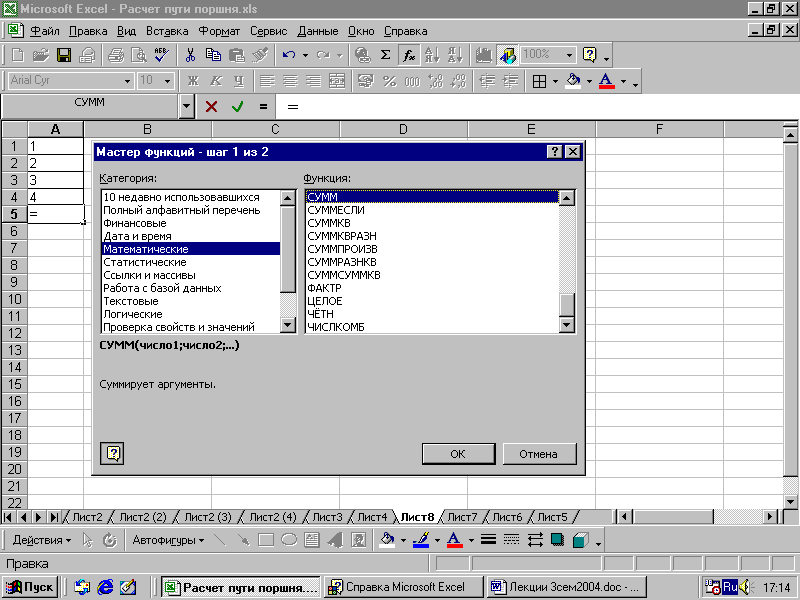The width and height of the screenshot is (800, 600).
Task: Click the Print icon
Action: click(116, 55)
